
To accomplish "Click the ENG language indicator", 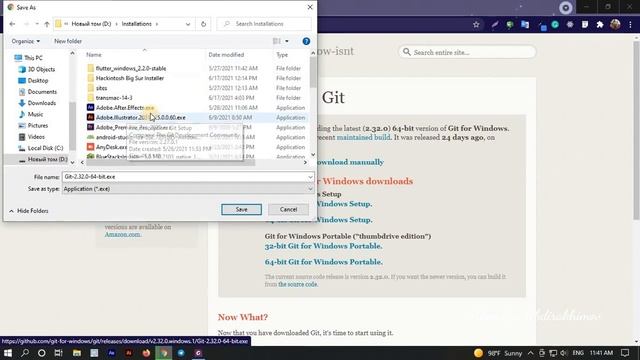I will click(x=578, y=353).
